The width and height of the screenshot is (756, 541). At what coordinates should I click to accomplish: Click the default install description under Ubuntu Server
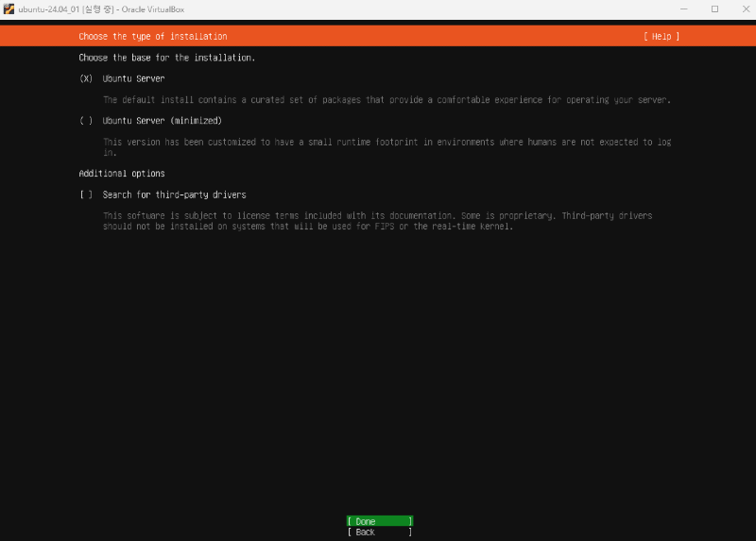(387, 100)
